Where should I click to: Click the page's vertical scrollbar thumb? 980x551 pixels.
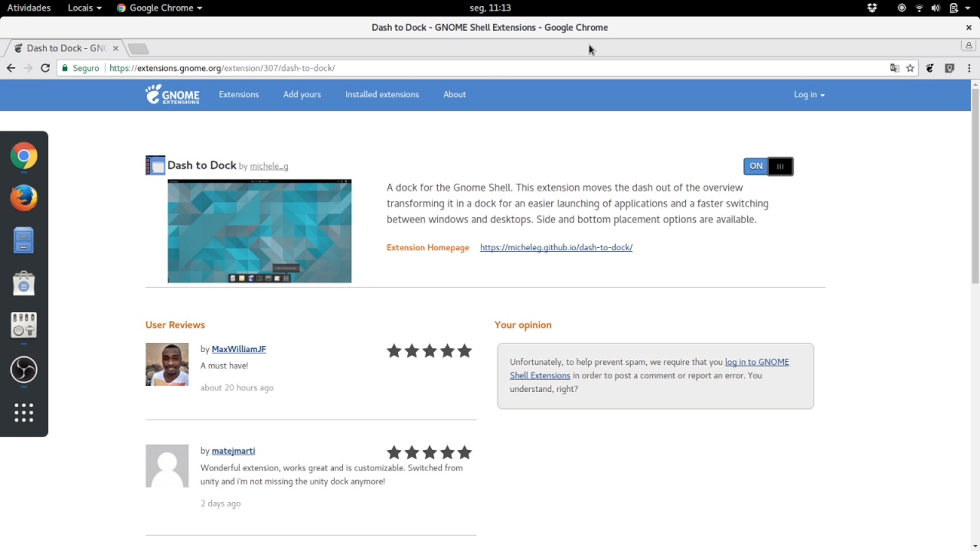pyautogui.click(x=975, y=186)
